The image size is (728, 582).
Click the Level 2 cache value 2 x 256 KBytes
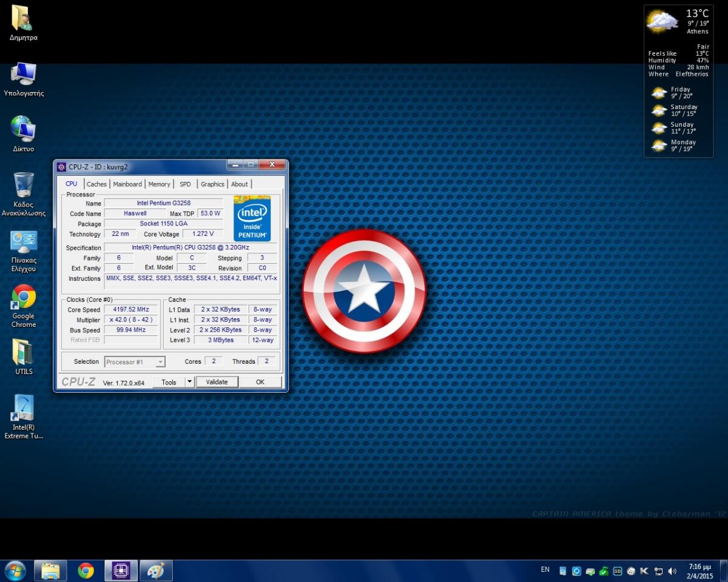pos(220,330)
